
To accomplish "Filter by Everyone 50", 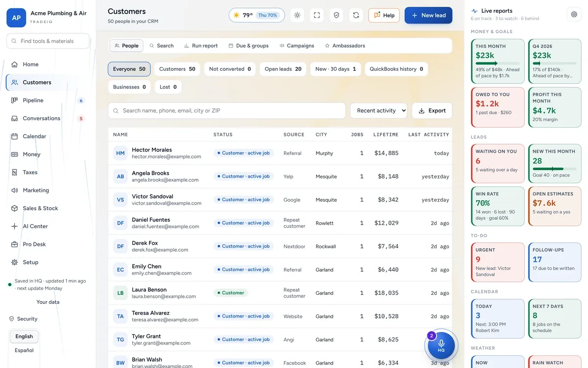I will 129,69.
